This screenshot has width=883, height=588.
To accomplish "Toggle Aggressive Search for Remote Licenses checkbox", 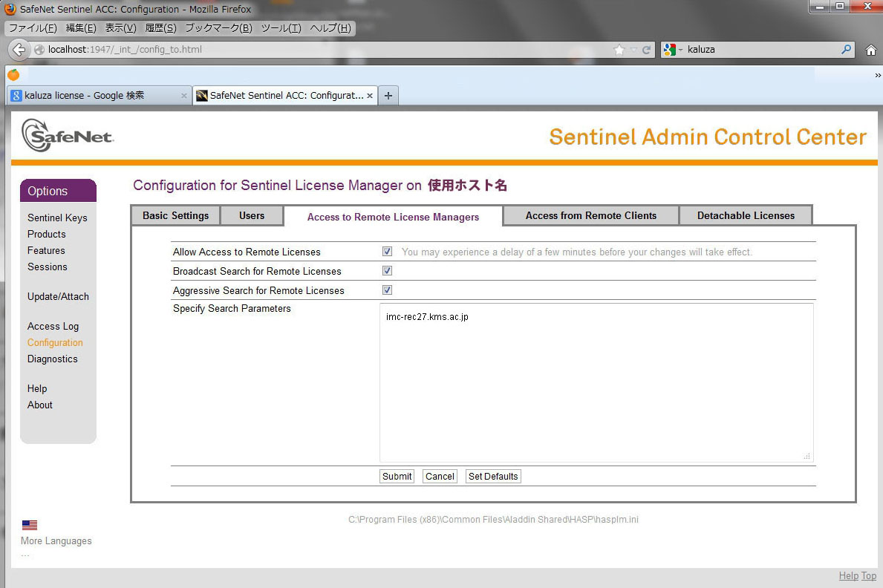I will click(387, 290).
